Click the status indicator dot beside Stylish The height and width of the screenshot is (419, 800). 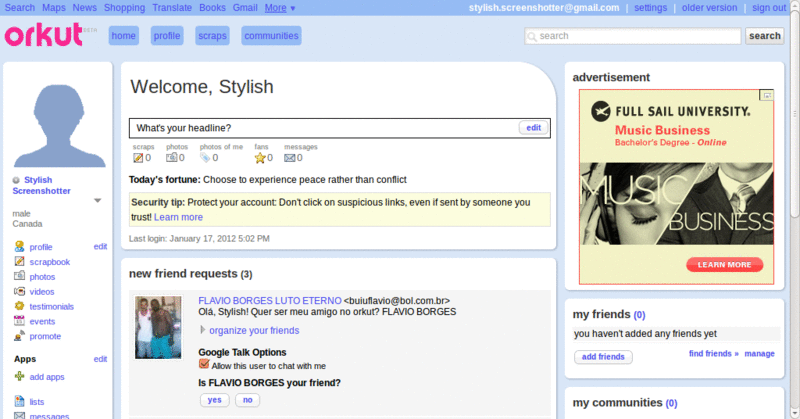tap(16, 180)
